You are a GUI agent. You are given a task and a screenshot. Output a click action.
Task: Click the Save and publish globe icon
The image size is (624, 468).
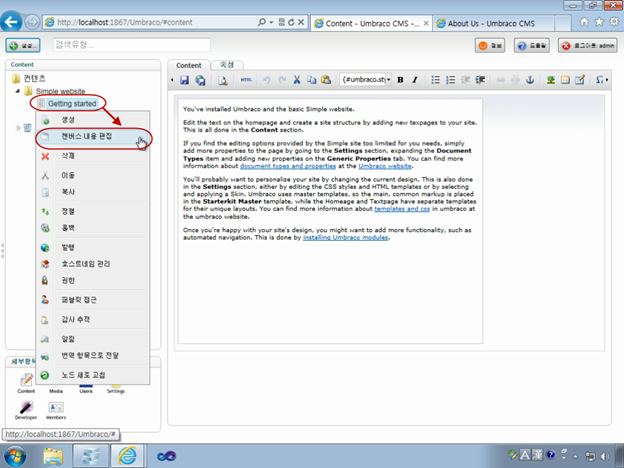click(200, 80)
